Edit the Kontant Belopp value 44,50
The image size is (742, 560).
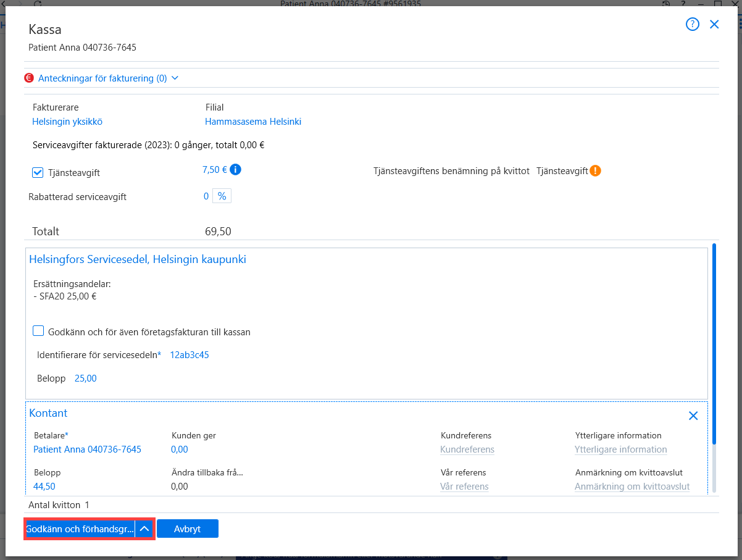pyautogui.click(x=44, y=487)
